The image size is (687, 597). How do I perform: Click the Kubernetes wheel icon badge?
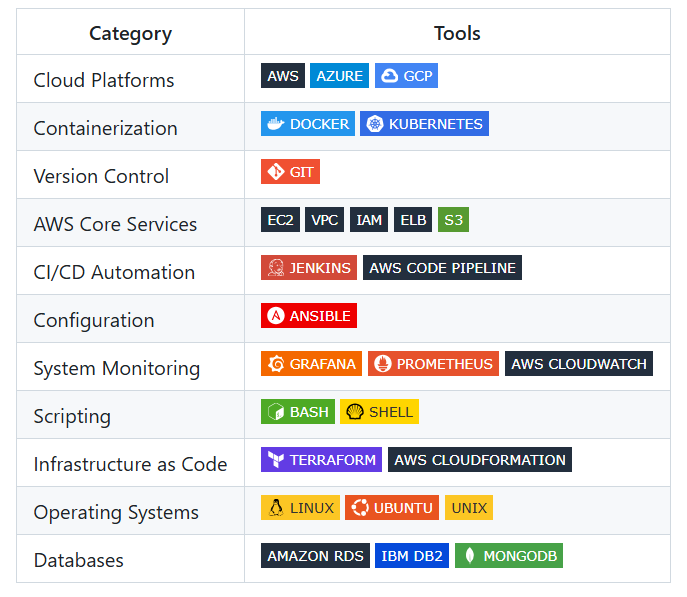tap(424, 124)
